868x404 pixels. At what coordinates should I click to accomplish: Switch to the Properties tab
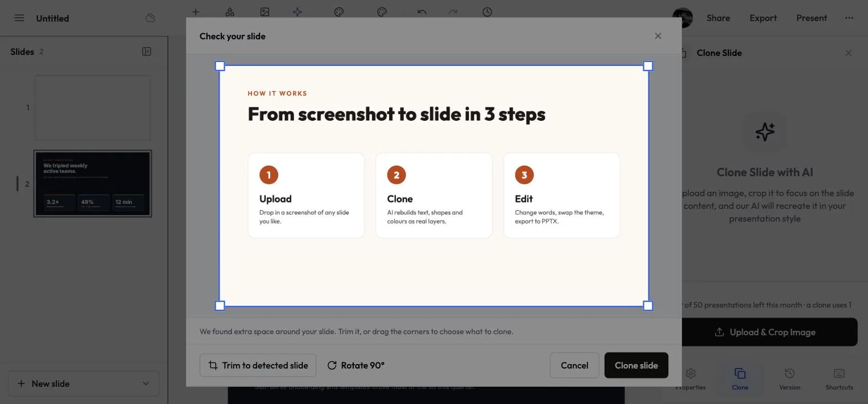click(690, 379)
